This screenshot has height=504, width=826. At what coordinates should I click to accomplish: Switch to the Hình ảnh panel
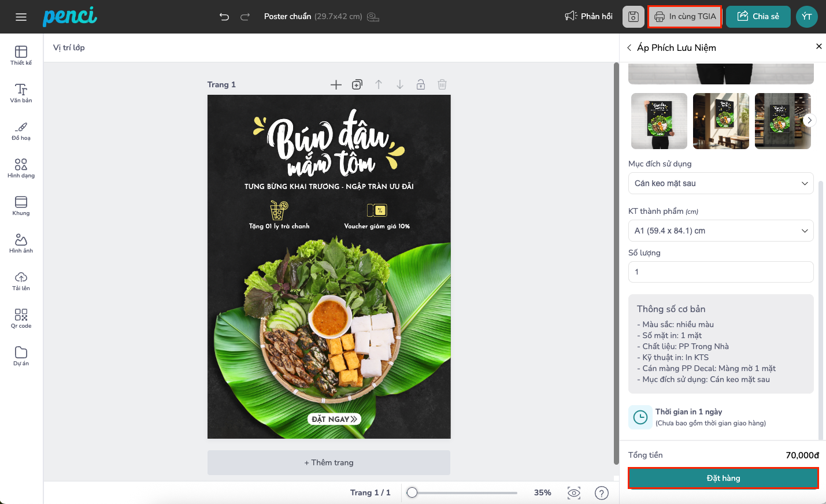coord(21,243)
